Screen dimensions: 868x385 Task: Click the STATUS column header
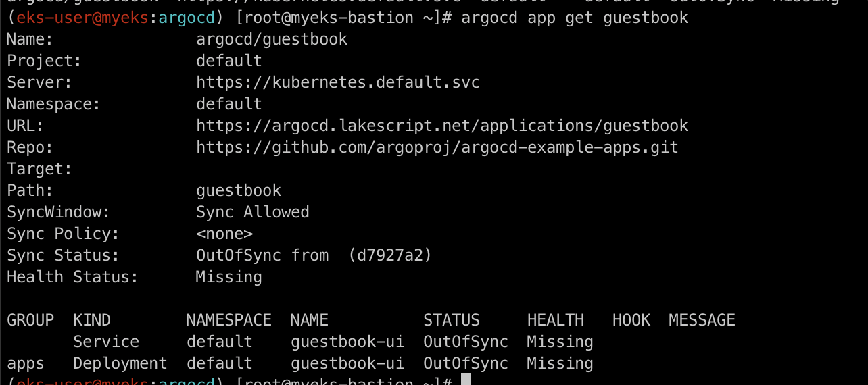452,320
